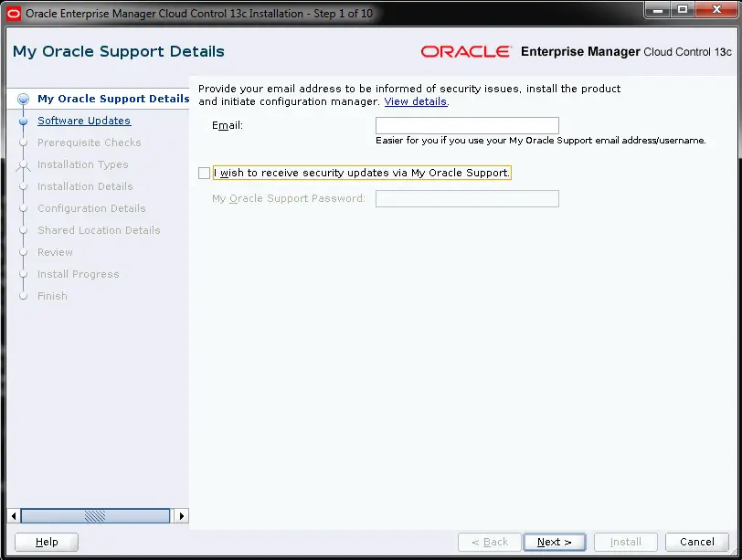This screenshot has height=560, width=742.
Task: Click the ORACLE logo in the header
Action: coord(466,51)
